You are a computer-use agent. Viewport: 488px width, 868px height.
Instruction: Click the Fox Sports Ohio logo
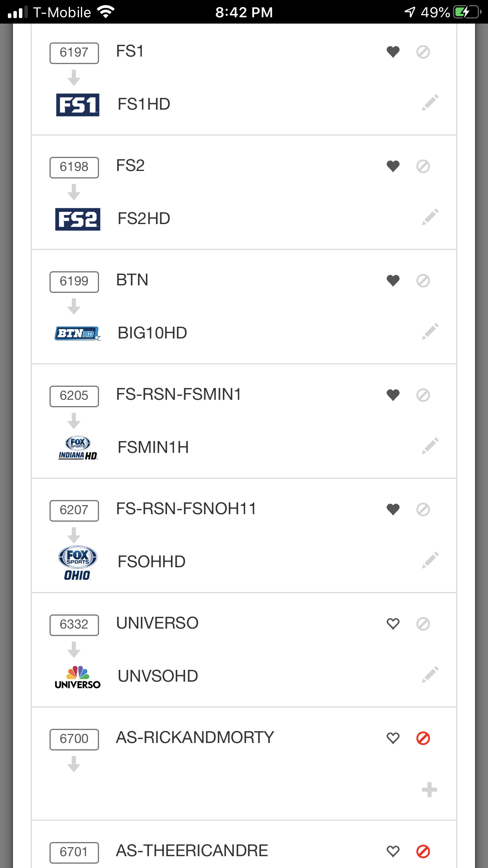coord(78,563)
